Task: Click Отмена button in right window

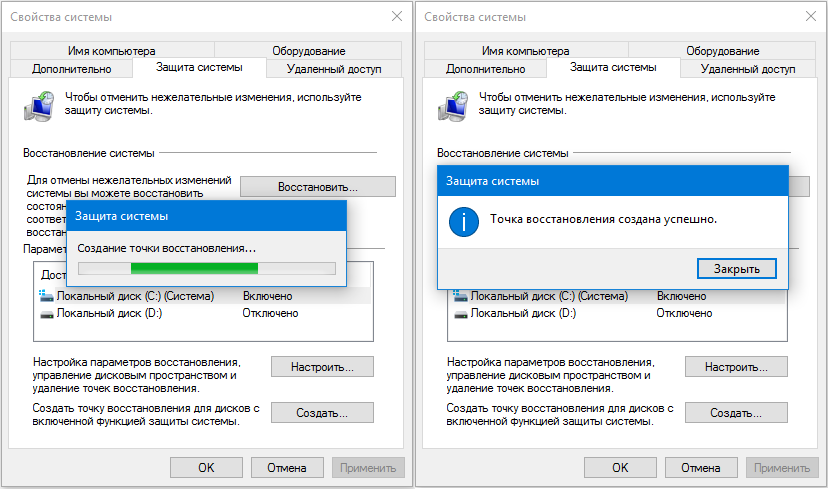Action: [700, 467]
